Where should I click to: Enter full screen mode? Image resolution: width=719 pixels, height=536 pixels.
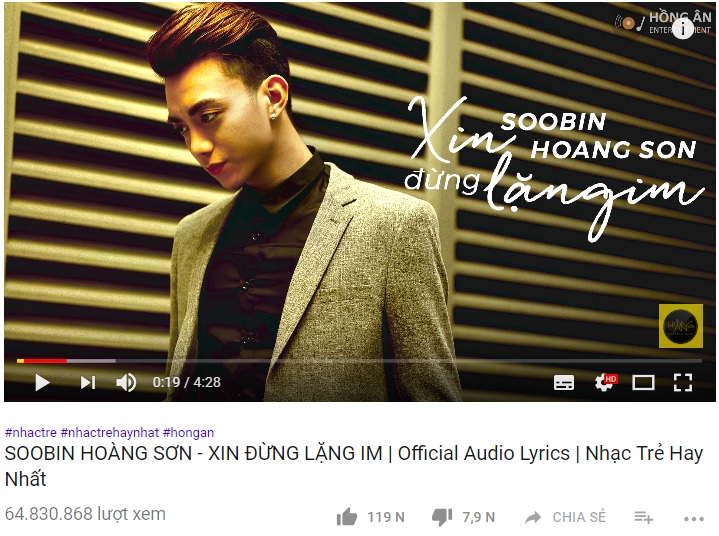pos(682,382)
